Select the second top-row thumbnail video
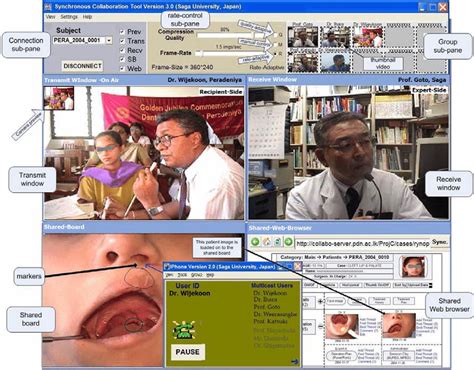 point(335,37)
